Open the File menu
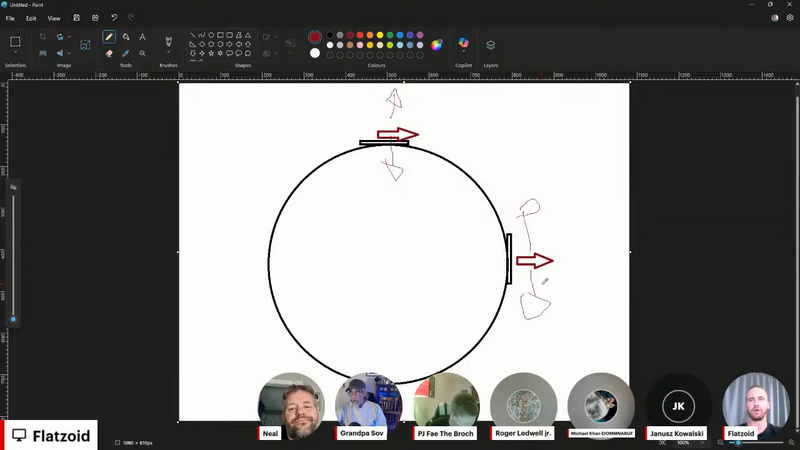800x450 pixels. point(10,18)
